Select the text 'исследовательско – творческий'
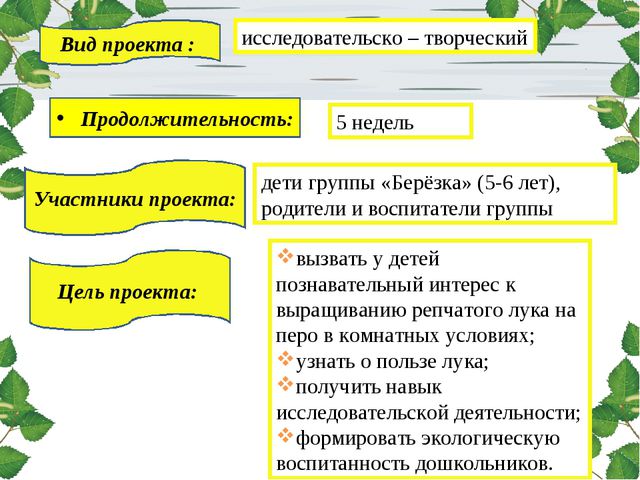 coord(384,38)
